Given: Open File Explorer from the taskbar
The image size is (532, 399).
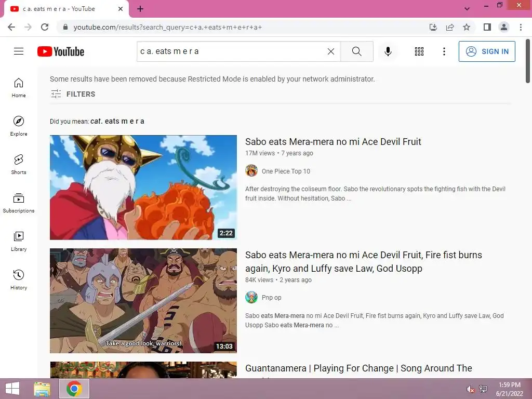Looking at the screenshot, I should point(42,389).
